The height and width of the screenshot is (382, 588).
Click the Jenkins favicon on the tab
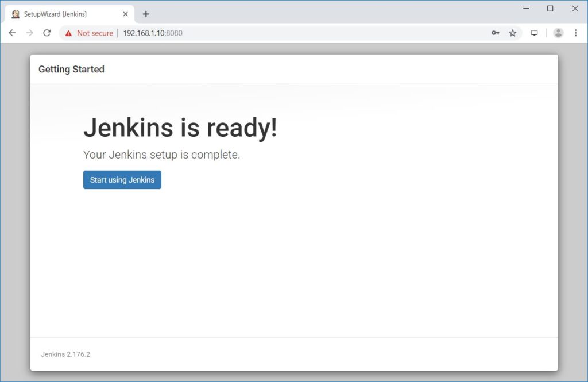(16, 14)
